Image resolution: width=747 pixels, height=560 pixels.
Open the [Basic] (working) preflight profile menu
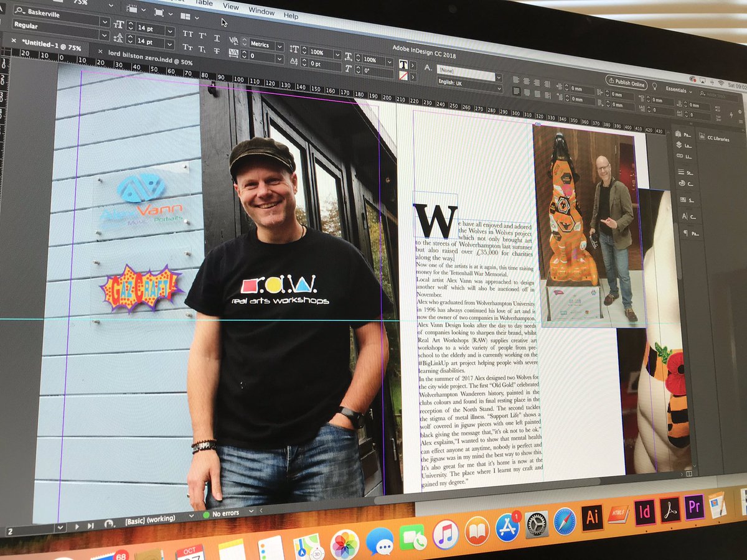point(191,516)
